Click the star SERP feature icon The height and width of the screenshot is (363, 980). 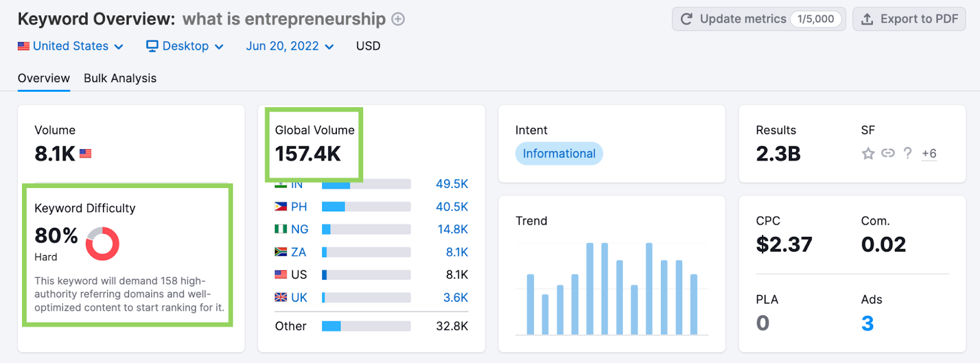(868, 154)
